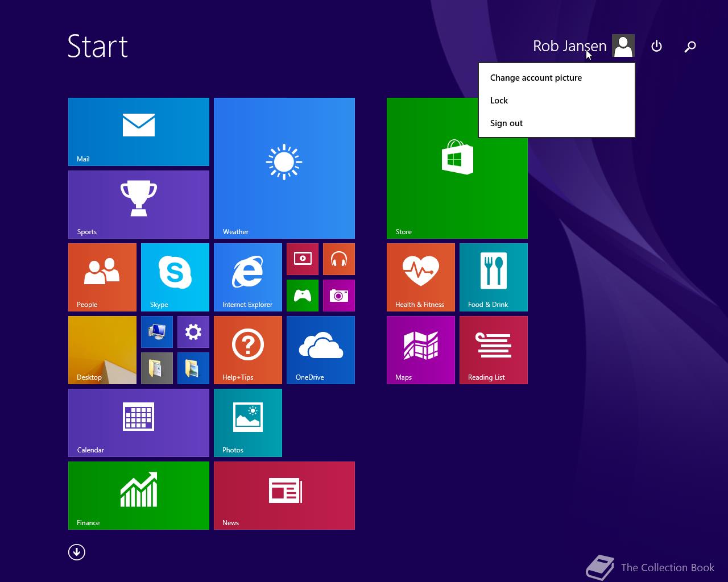728x582 pixels.
Task: Open the small Pictures folder tile
Action: tap(193, 368)
